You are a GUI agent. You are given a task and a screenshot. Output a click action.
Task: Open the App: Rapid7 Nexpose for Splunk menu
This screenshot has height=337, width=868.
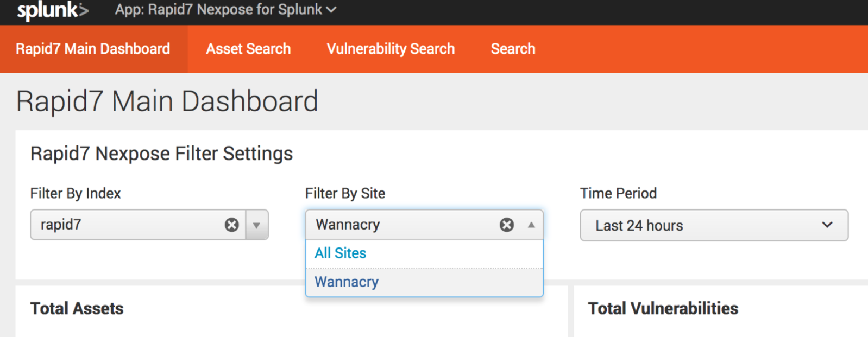225,10
